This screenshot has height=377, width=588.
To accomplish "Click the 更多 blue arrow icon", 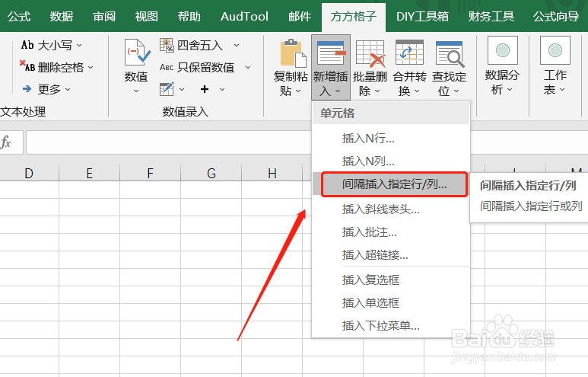I will [x=27, y=89].
